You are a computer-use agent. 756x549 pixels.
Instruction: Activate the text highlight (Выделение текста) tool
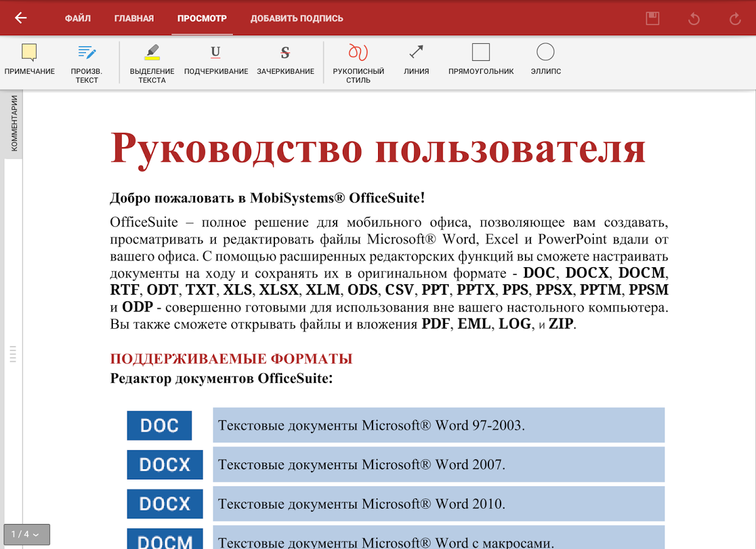click(152, 53)
